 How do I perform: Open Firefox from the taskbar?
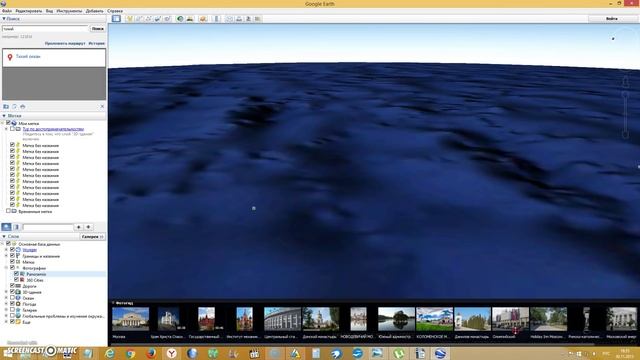pyautogui.click(x=151, y=353)
